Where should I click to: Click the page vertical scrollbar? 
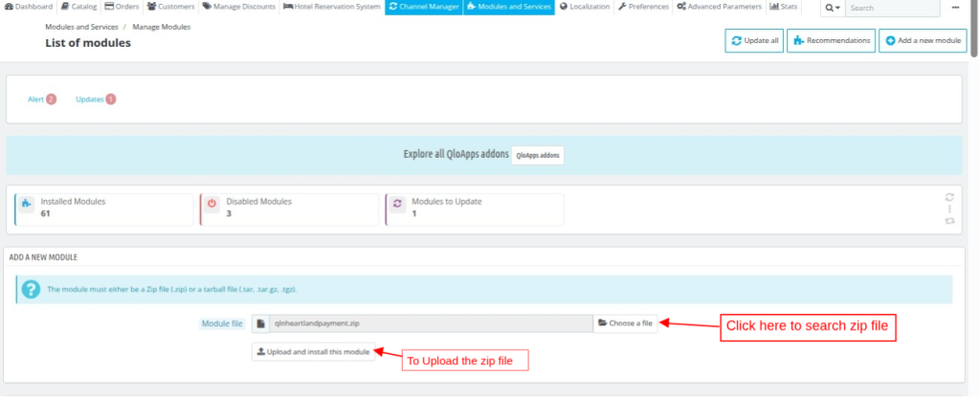click(x=975, y=29)
